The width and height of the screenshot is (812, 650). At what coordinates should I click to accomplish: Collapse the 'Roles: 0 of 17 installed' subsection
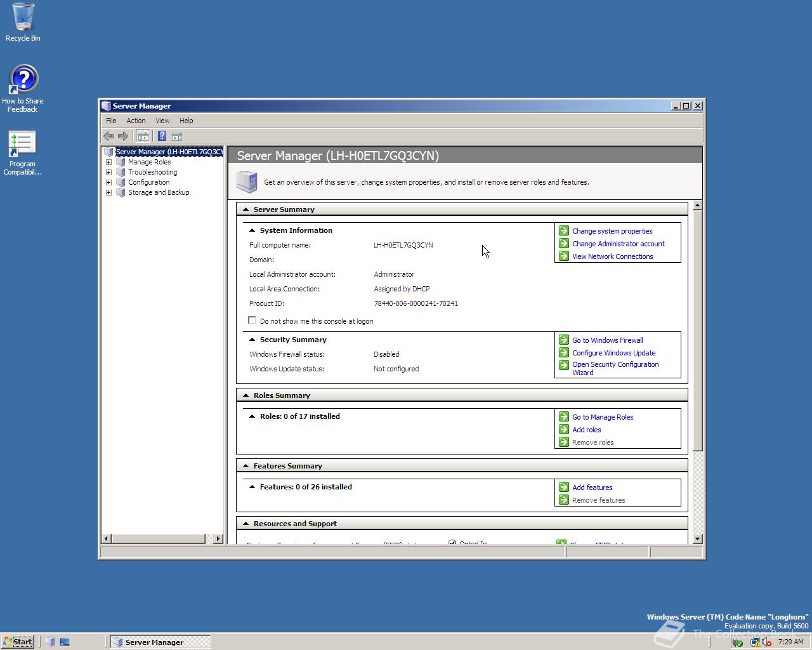(252, 416)
